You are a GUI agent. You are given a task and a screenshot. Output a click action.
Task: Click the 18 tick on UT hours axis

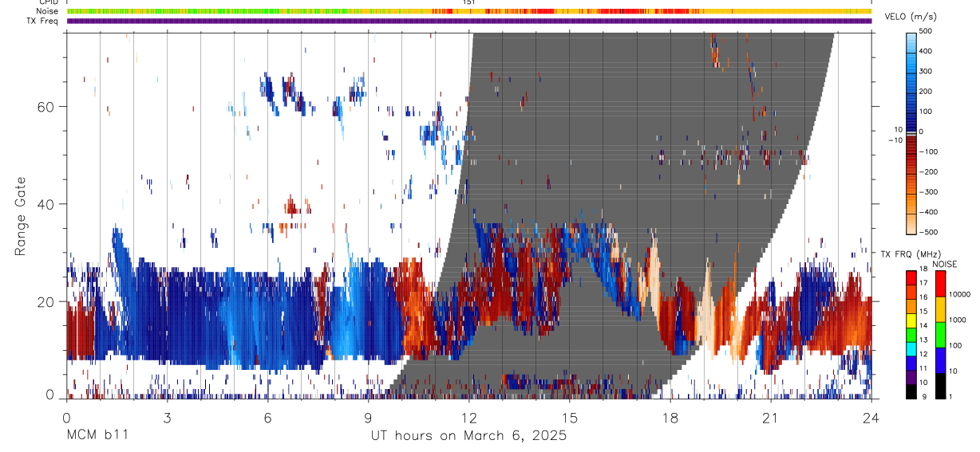pos(670,419)
